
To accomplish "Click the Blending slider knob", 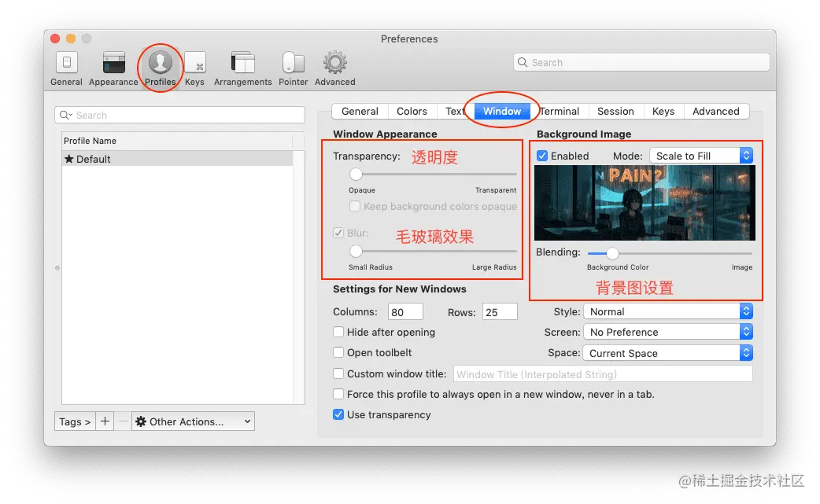I will (x=612, y=253).
